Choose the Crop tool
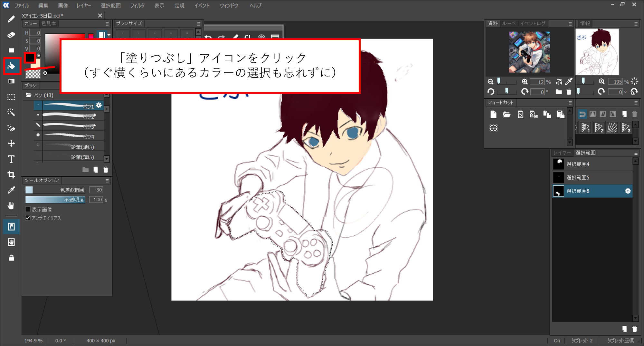The image size is (644, 346). point(11,175)
